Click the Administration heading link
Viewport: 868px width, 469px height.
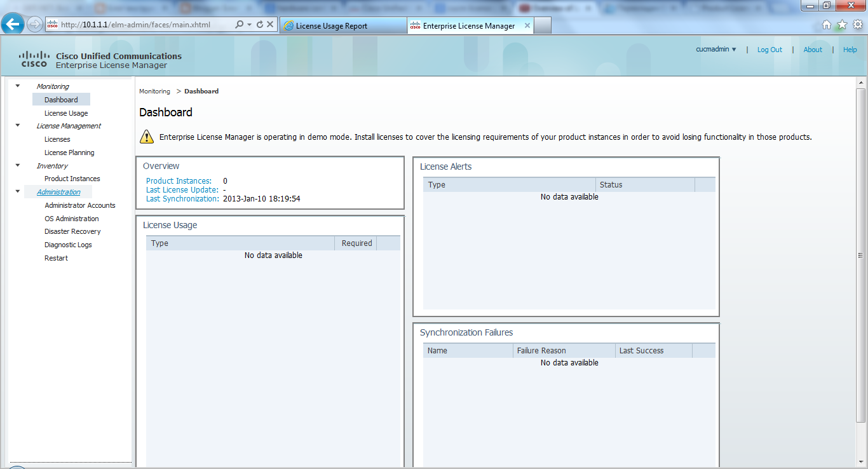pos(58,192)
